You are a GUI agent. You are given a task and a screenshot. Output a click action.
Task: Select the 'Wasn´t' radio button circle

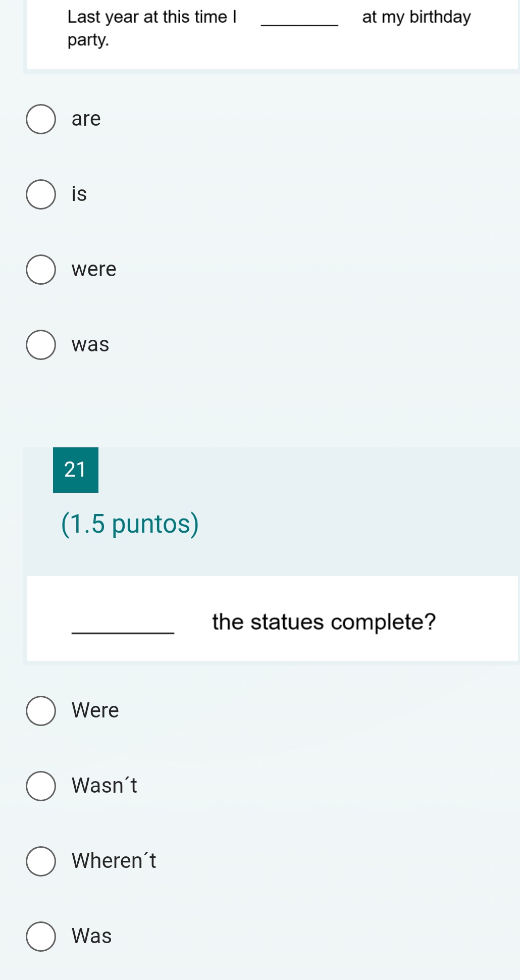(41, 786)
